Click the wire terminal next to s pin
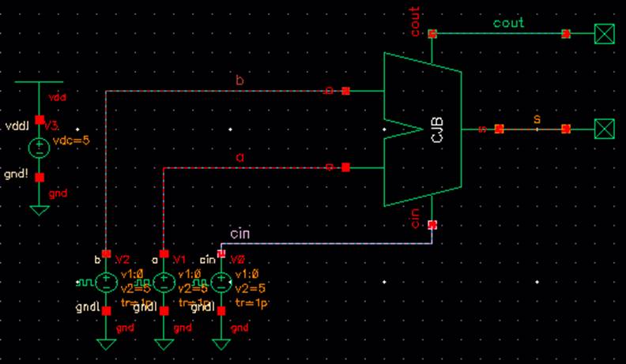The image size is (626, 364). coord(566,129)
